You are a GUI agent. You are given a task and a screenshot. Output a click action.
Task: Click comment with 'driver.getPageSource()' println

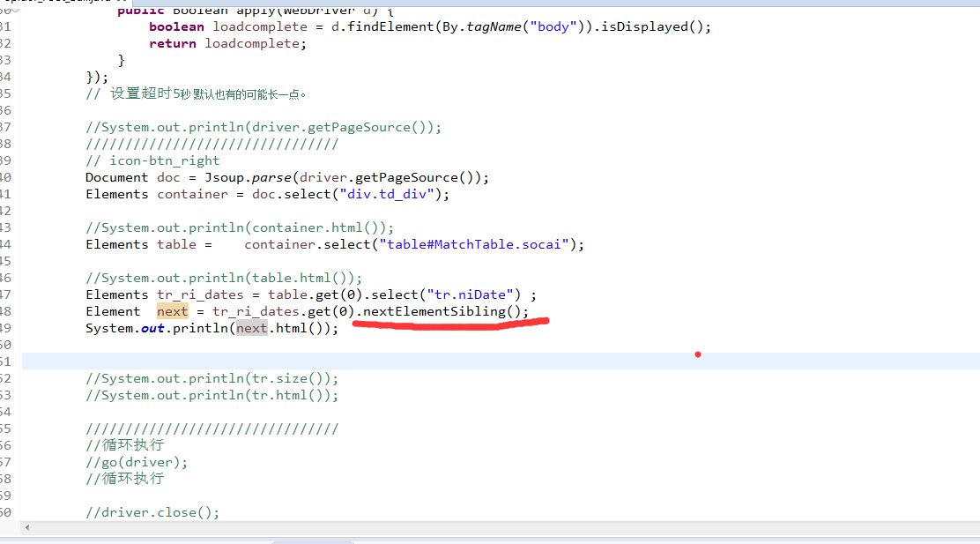pos(264,128)
